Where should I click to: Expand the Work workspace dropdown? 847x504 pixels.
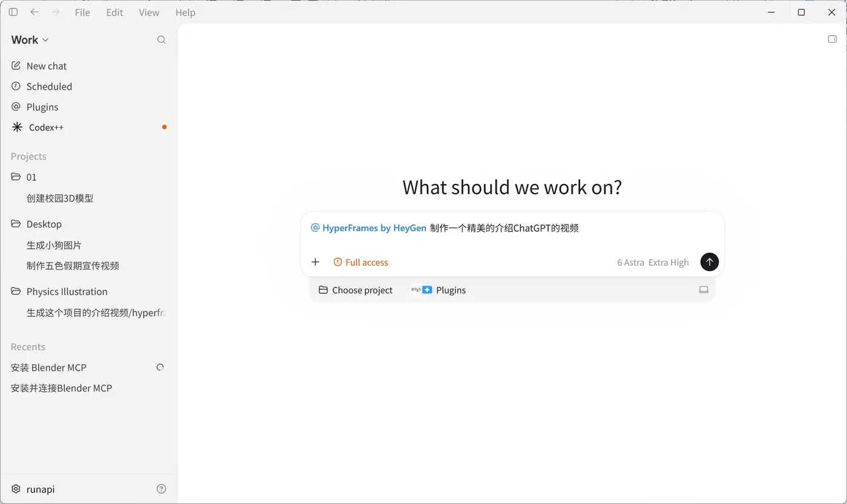pos(30,39)
